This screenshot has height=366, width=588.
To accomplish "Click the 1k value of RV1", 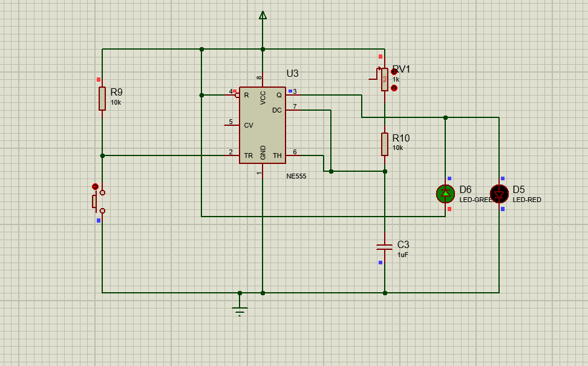I will [x=396, y=79].
